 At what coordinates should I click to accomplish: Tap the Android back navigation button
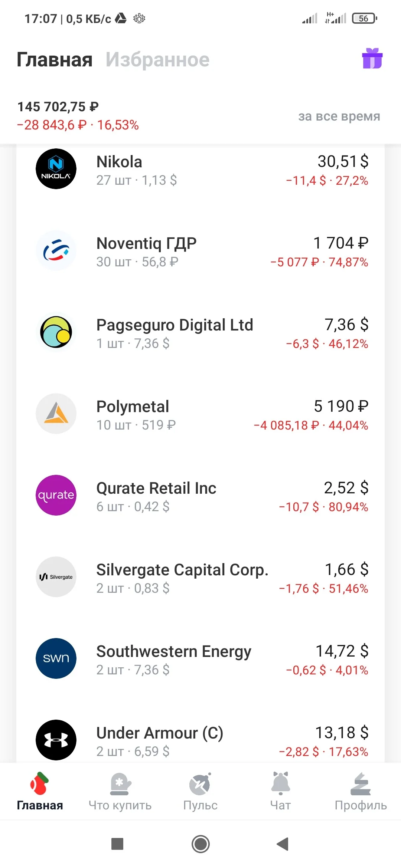click(x=283, y=844)
